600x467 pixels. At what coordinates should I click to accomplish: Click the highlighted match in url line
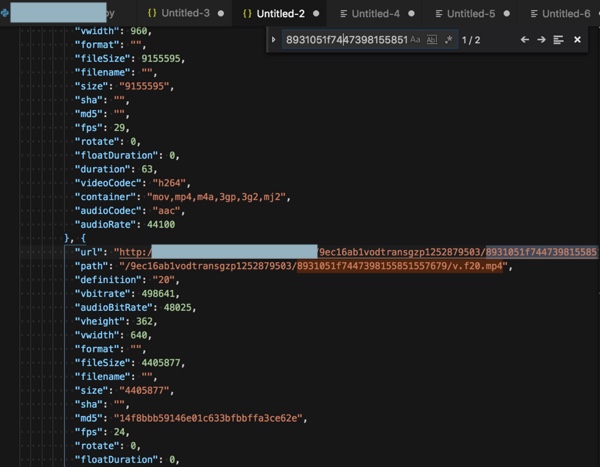[541, 252]
